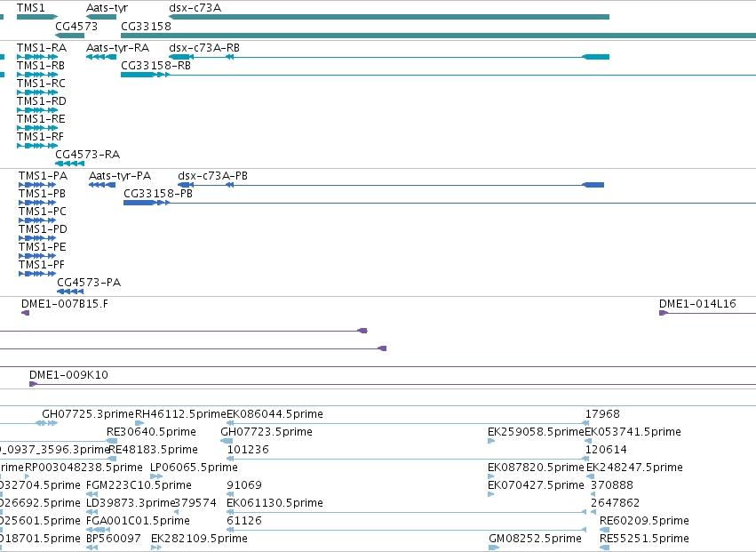Select transcript CG4573-RA
This screenshot has width=756, height=552.
(x=70, y=164)
